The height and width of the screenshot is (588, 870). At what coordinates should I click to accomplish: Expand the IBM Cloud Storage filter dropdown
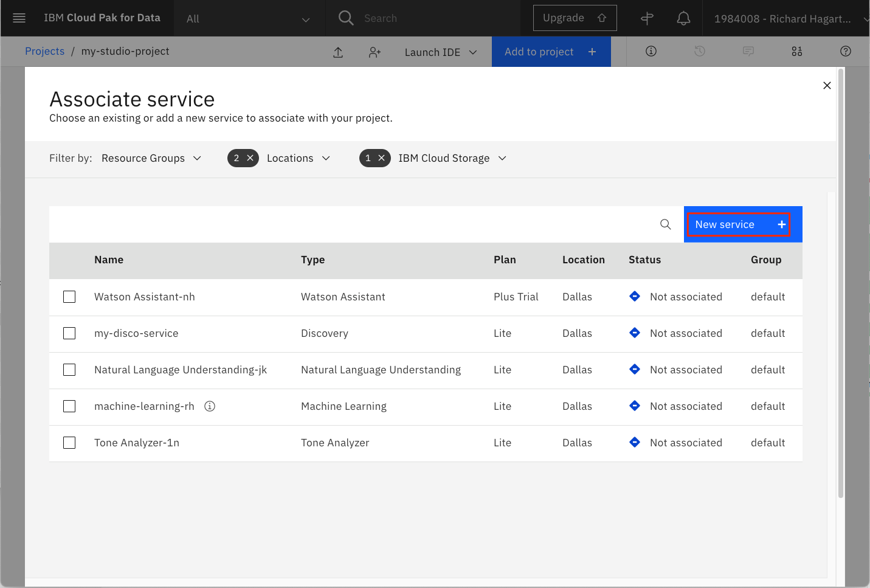click(x=452, y=158)
